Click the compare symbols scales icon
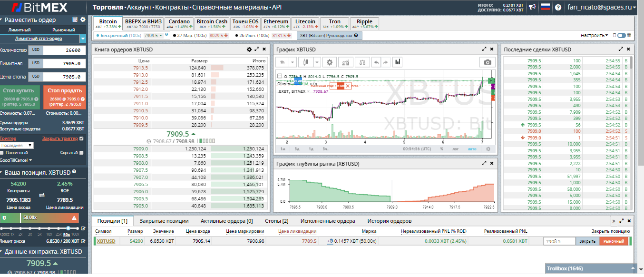The image size is (644, 277). [362, 62]
